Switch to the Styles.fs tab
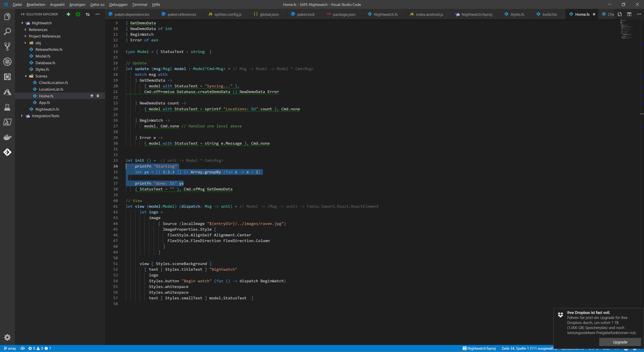 [518, 14]
